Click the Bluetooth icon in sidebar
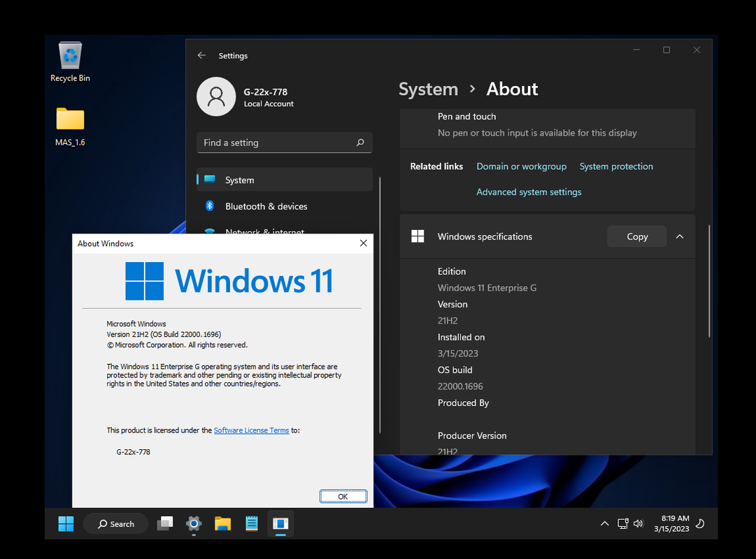Screen dimensions: 756x559 click(210, 205)
